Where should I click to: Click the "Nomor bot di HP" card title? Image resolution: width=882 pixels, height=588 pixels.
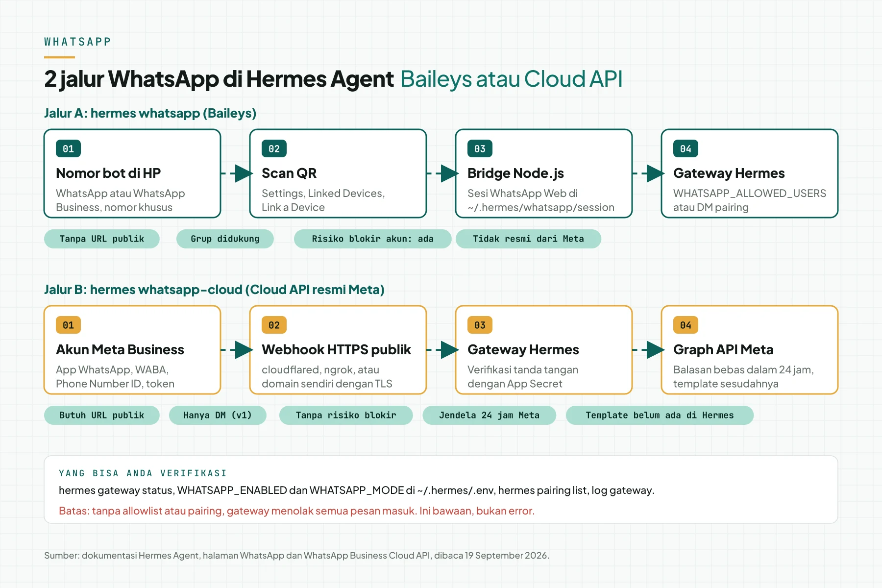tap(108, 173)
